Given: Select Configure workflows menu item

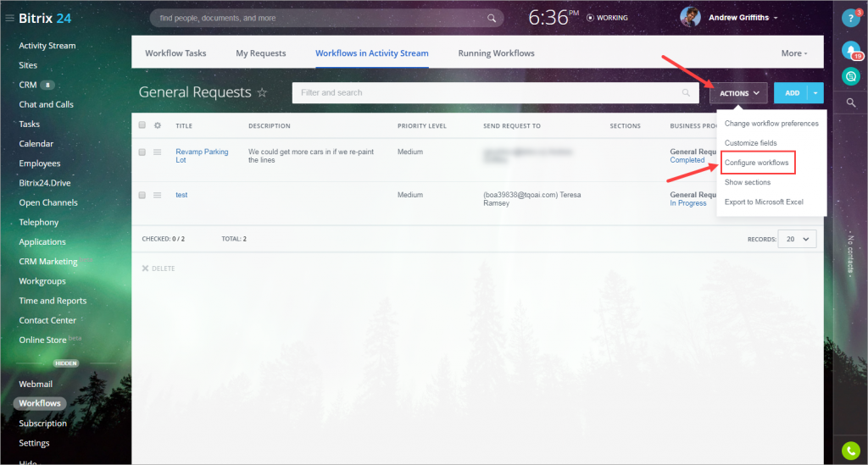Looking at the screenshot, I should click(757, 163).
